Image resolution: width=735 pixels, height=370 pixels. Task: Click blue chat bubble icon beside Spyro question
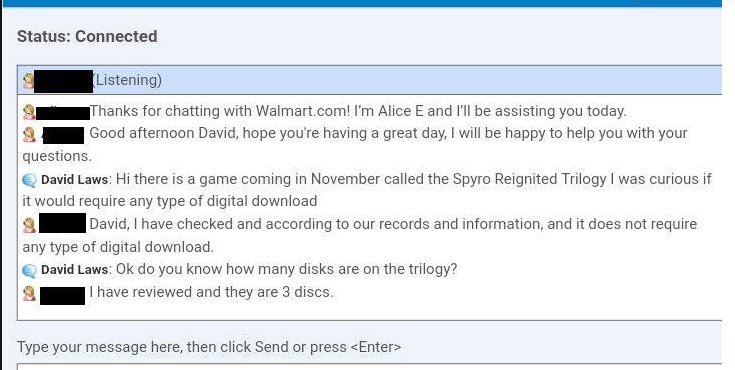(29, 180)
